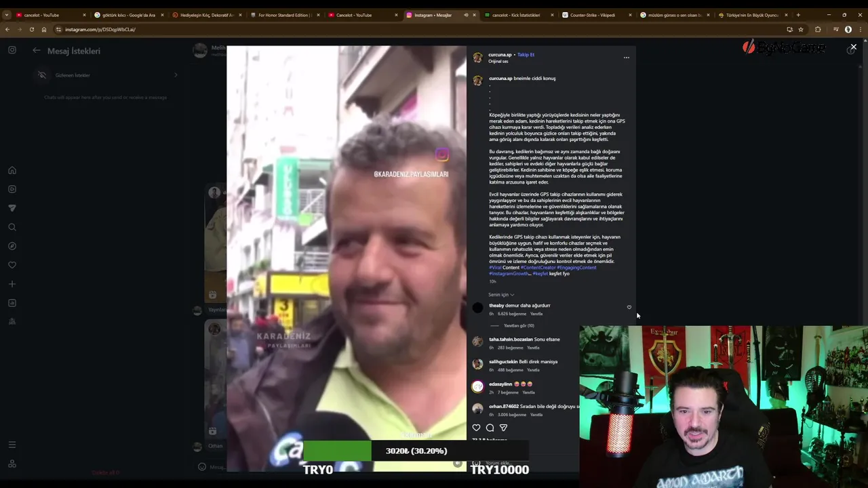Like theabye's comment with small heart
Screen dimensions: 868x488
(x=629, y=307)
